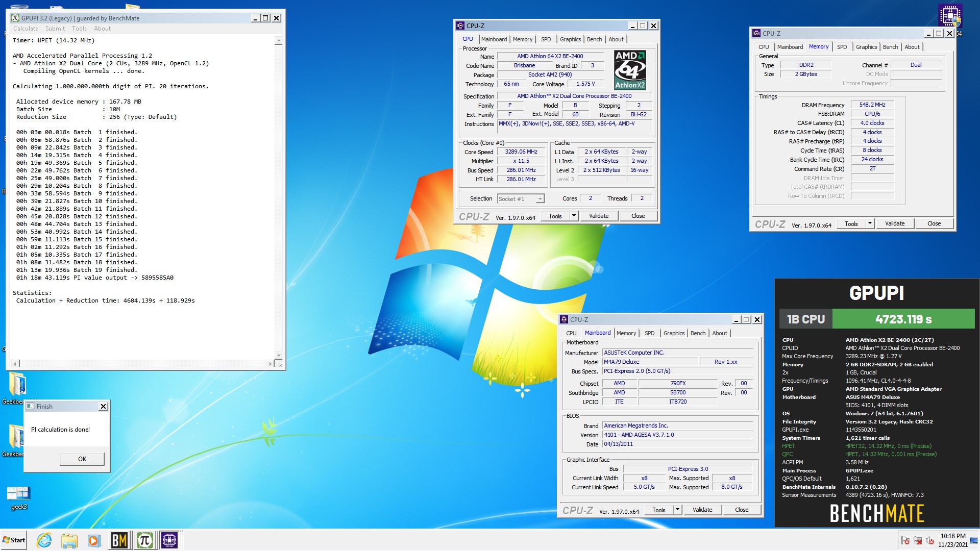This screenshot has width=980, height=551.
Task: Click the CPU tab window's CPU-Z title icon
Action: [460, 26]
